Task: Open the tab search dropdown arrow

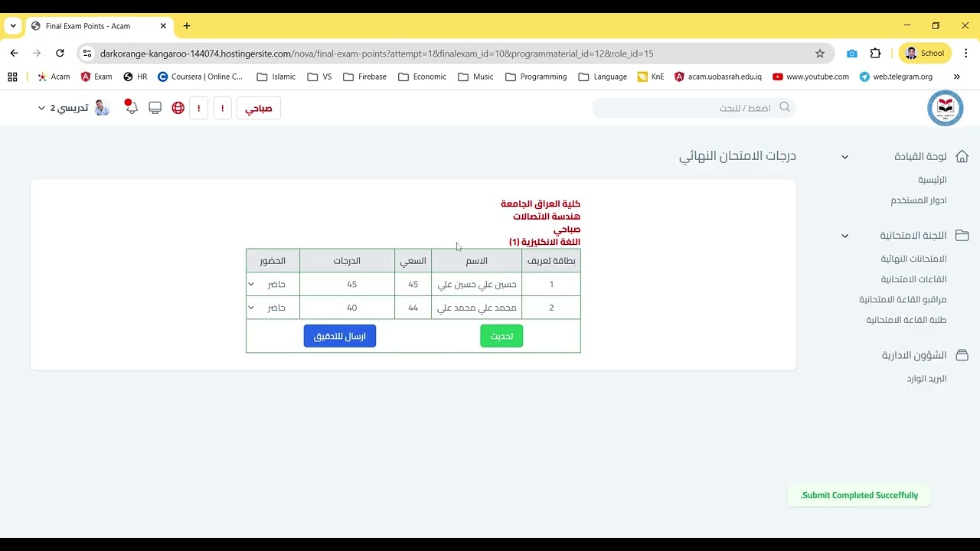Action: coord(13,26)
